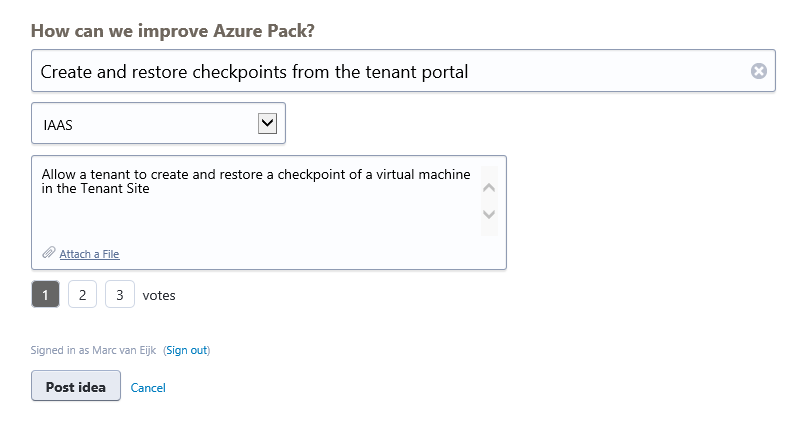The height and width of the screenshot is (423, 807).
Task: Submit with the Post idea button
Action: click(x=76, y=386)
